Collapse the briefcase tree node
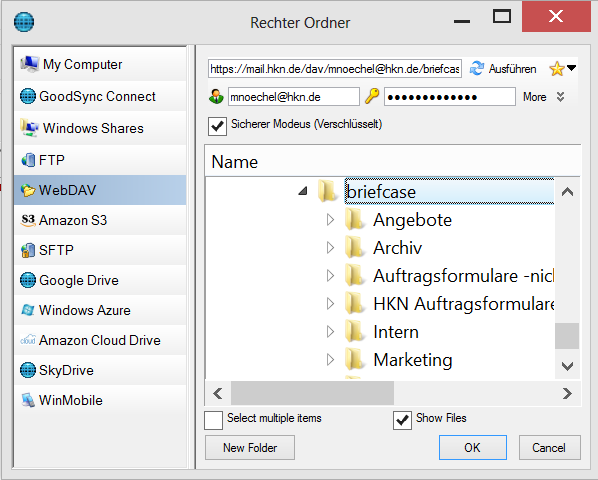 tap(303, 191)
